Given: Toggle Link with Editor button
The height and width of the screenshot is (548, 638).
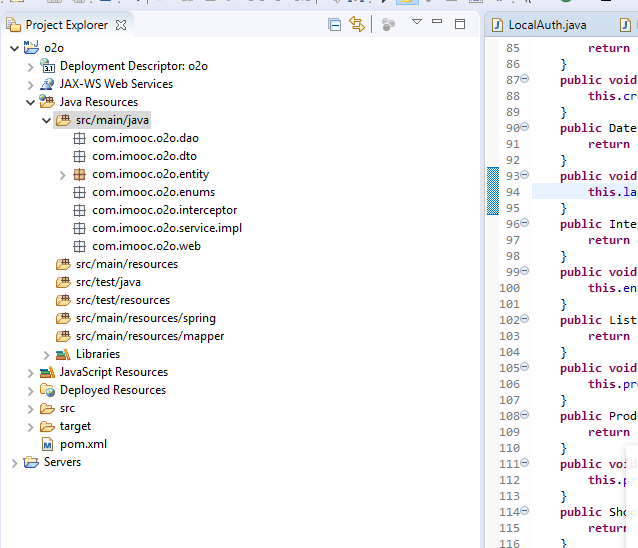Looking at the screenshot, I should (357, 24).
